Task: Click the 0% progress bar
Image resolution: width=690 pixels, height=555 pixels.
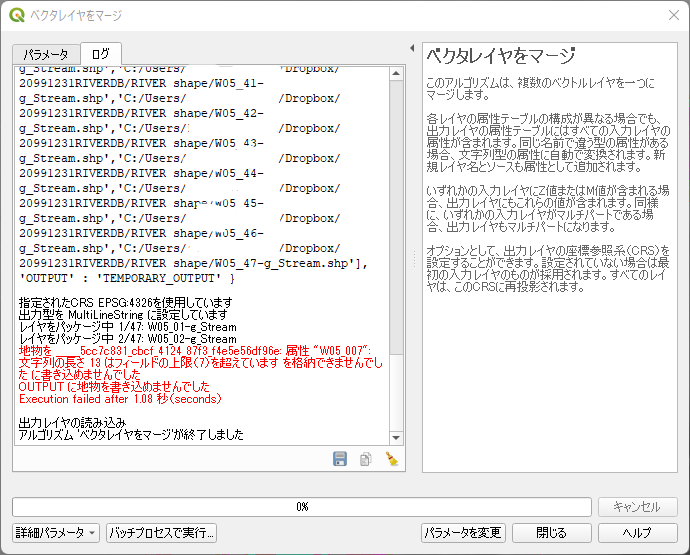Action: [300, 507]
